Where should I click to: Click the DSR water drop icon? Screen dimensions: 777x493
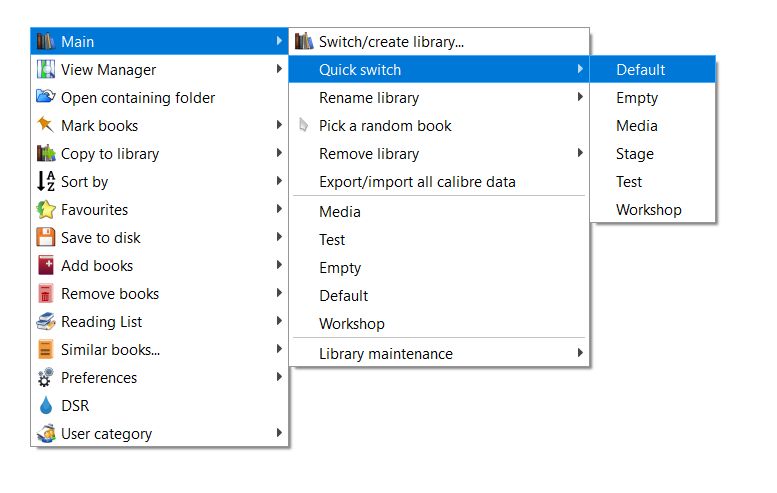point(45,406)
